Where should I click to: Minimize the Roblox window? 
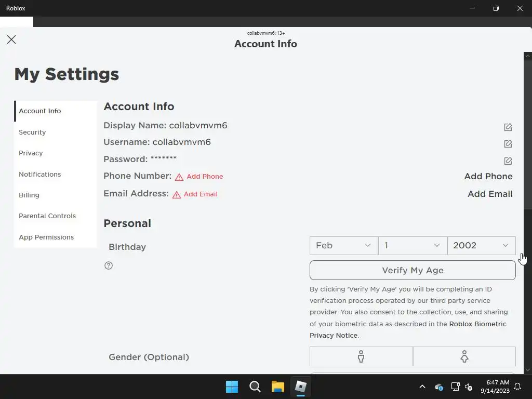click(472, 8)
